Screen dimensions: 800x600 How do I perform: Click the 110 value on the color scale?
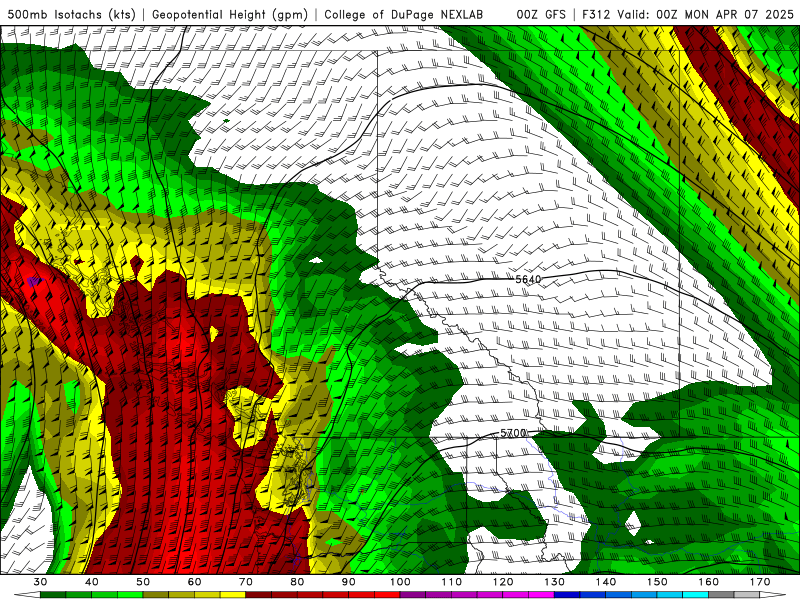[x=452, y=582]
